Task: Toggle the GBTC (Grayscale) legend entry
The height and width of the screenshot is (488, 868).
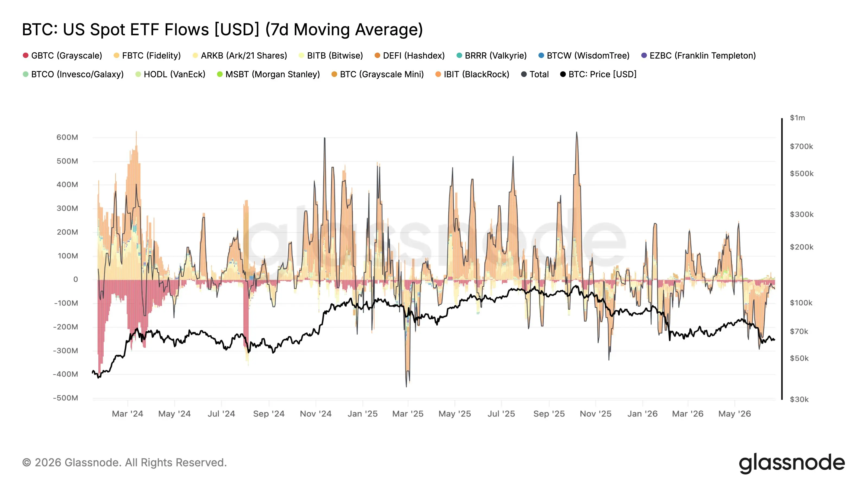Action: [x=62, y=56]
